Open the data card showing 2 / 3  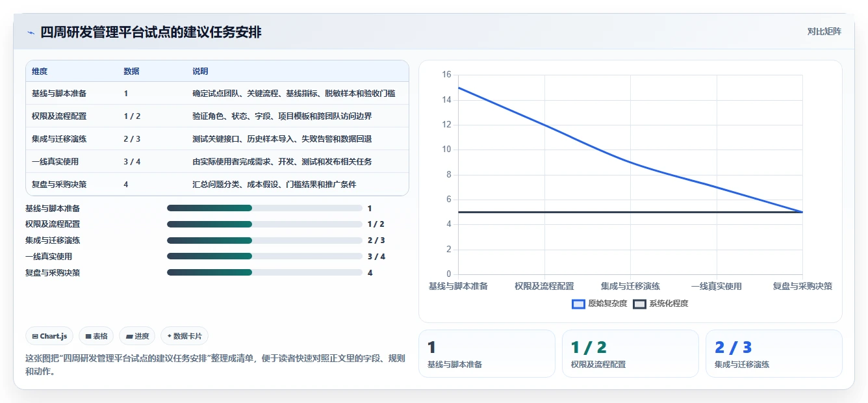coord(774,354)
